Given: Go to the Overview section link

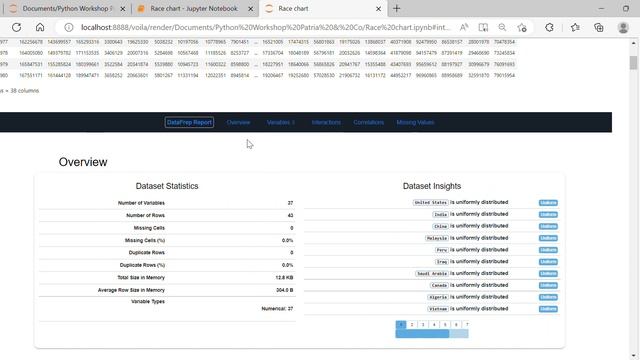Looking at the screenshot, I should 238,122.
